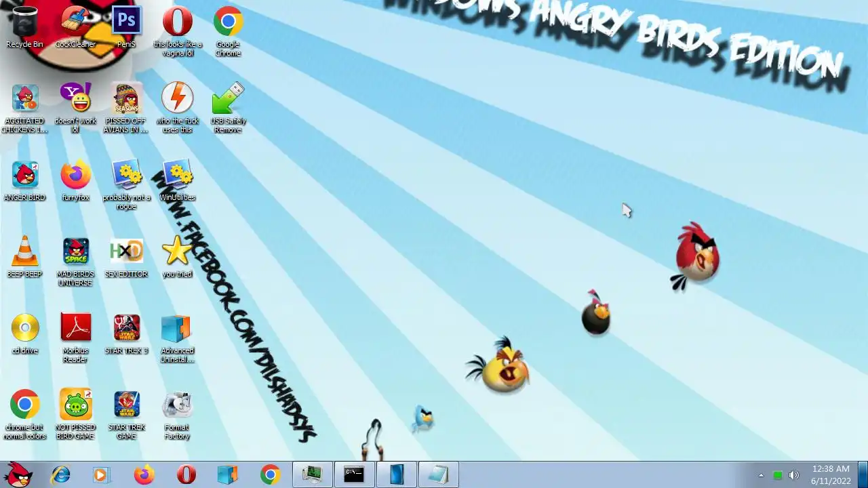Click the Show Desktop strip
This screenshot has height=488, width=868.
tap(863, 474)
